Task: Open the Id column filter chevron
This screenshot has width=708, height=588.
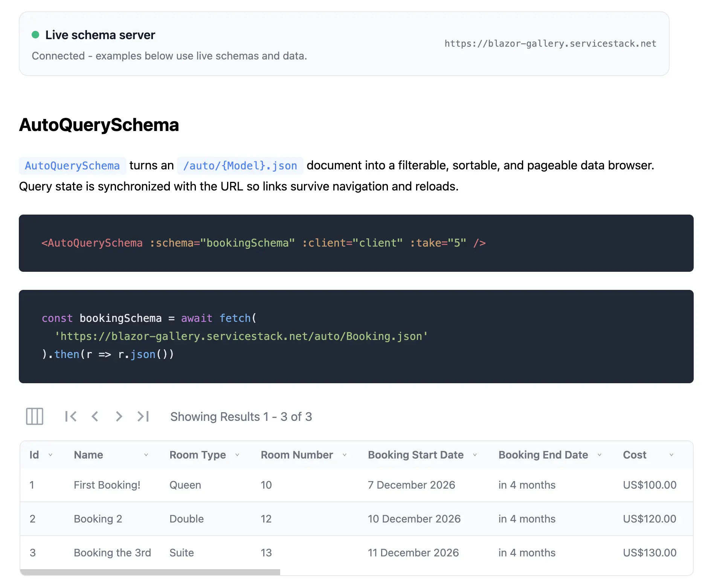Action: coord(50,455)
